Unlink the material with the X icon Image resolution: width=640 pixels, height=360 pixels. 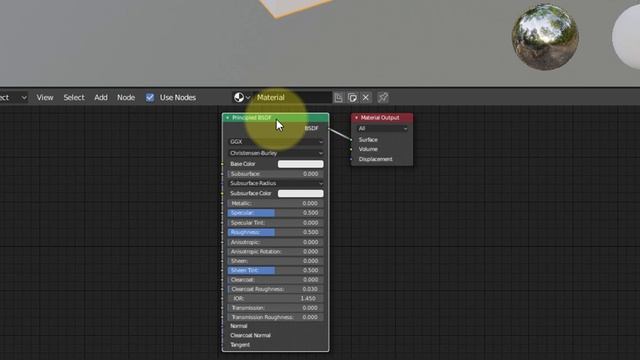(366, 98)
